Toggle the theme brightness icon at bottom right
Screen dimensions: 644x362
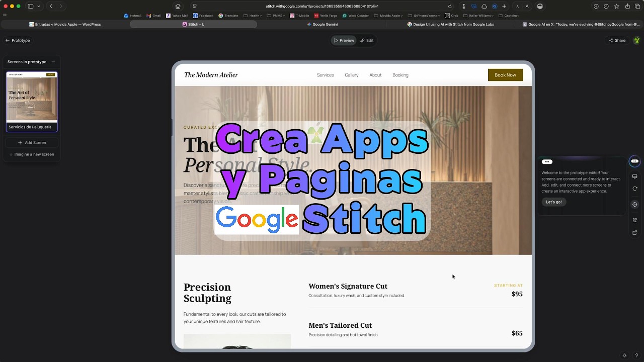(625, 355)
